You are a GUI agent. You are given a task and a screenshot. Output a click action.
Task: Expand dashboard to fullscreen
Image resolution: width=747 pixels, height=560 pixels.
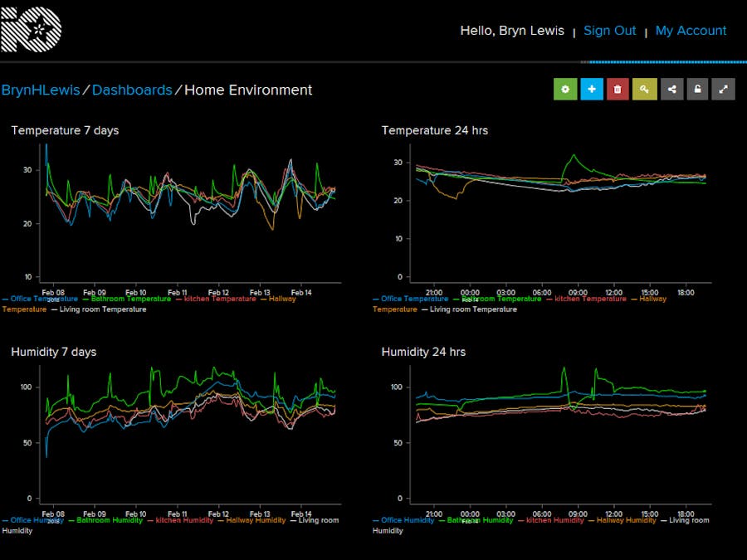click(x=724, y=90)
